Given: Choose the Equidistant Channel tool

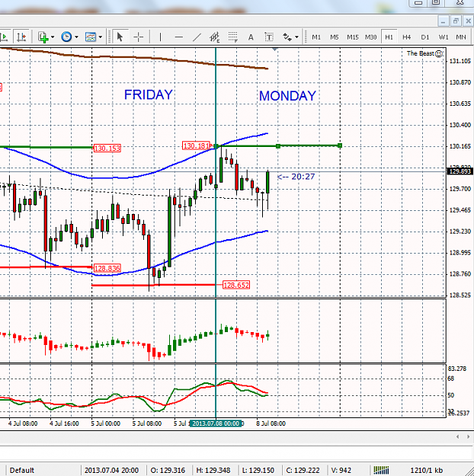Looking at the screenshot, I should pos(214,37).
